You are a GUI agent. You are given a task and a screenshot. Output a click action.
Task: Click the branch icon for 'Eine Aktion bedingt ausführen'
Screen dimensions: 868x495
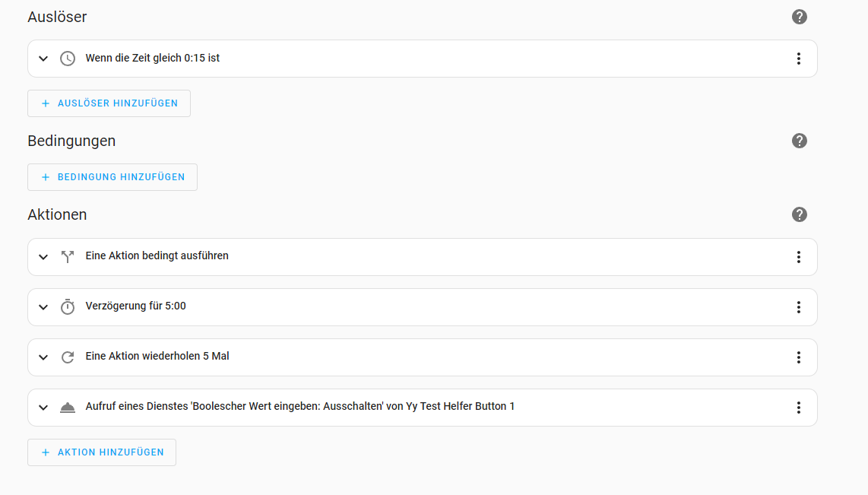point(68,257)
